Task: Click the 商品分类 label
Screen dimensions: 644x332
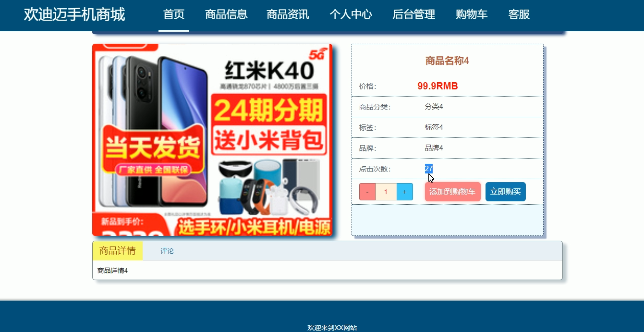Action: tap(375, 107)
